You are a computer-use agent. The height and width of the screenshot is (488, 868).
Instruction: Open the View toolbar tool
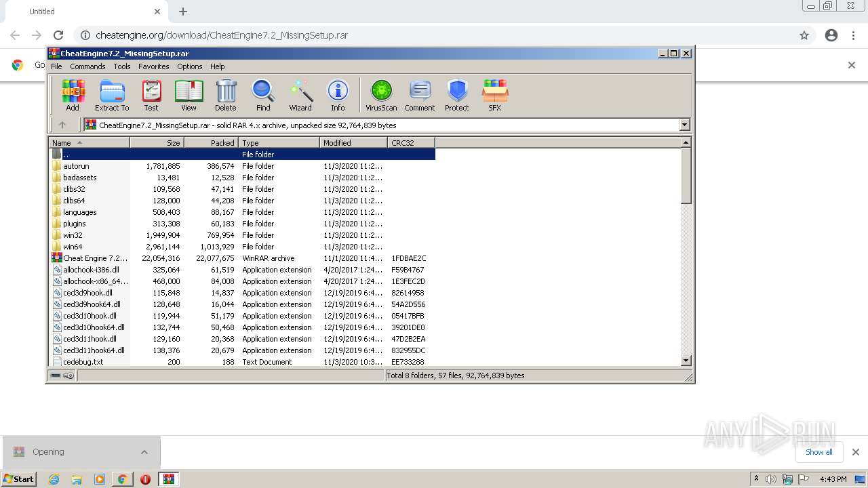(x=189, y=95)
